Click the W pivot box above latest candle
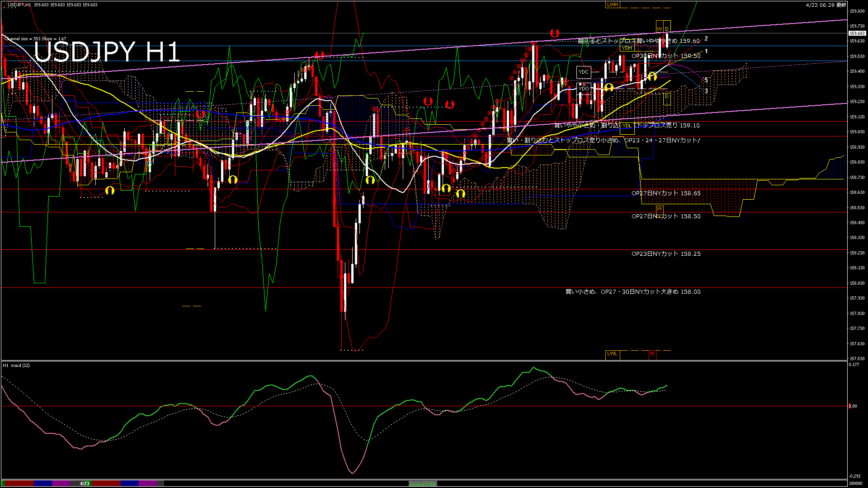This screenshot has height=488, width=868. [659, 29]
